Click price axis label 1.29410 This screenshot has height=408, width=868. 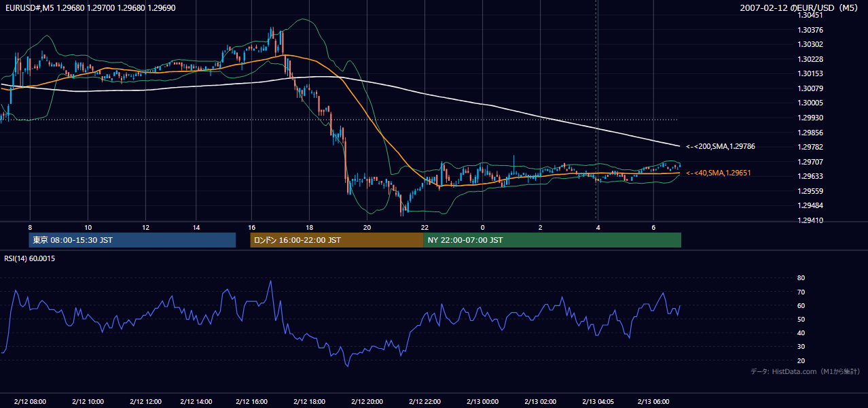pos(810,220)
